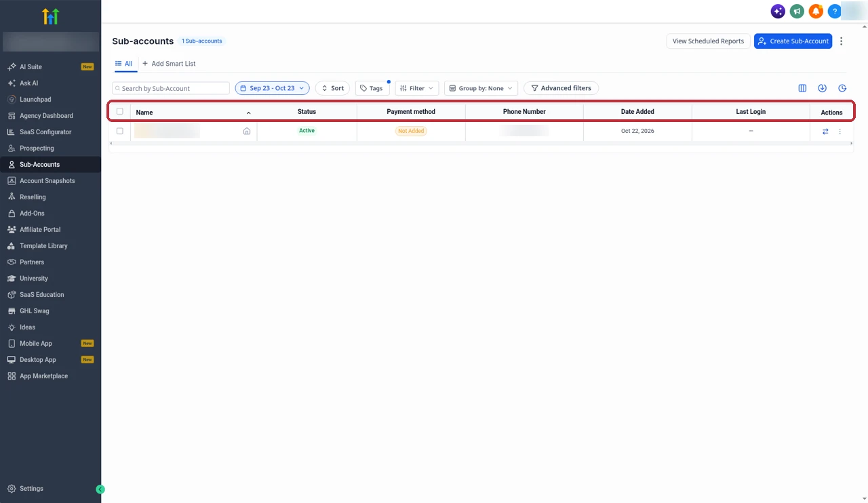Open SaaS Configurator

coord(45,132)
